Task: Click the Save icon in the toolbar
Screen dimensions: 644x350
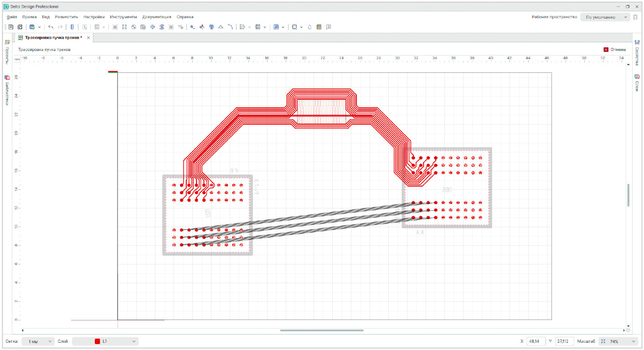Action: 10,27
